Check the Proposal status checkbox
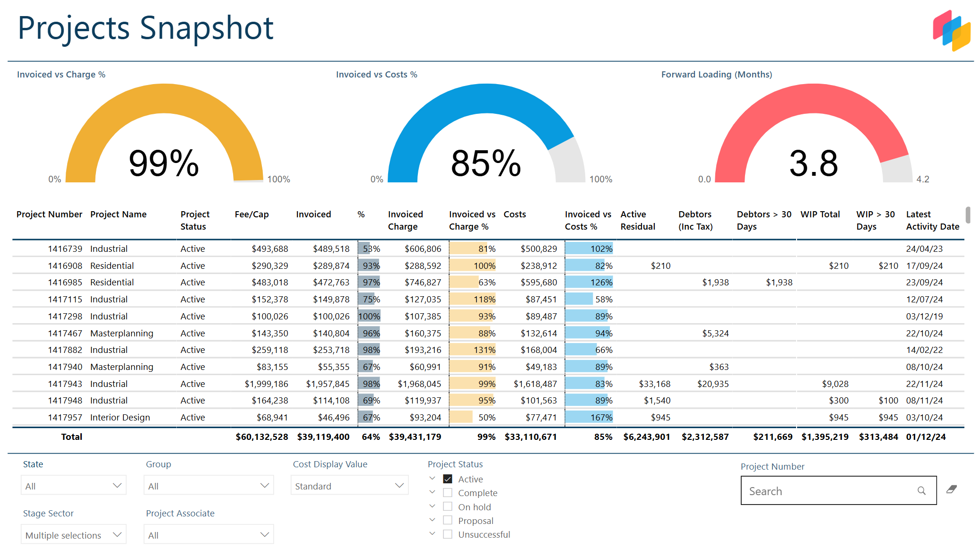The width and height of the screenshot is (980, 549). pyautogui.click(x=447, y=520)
